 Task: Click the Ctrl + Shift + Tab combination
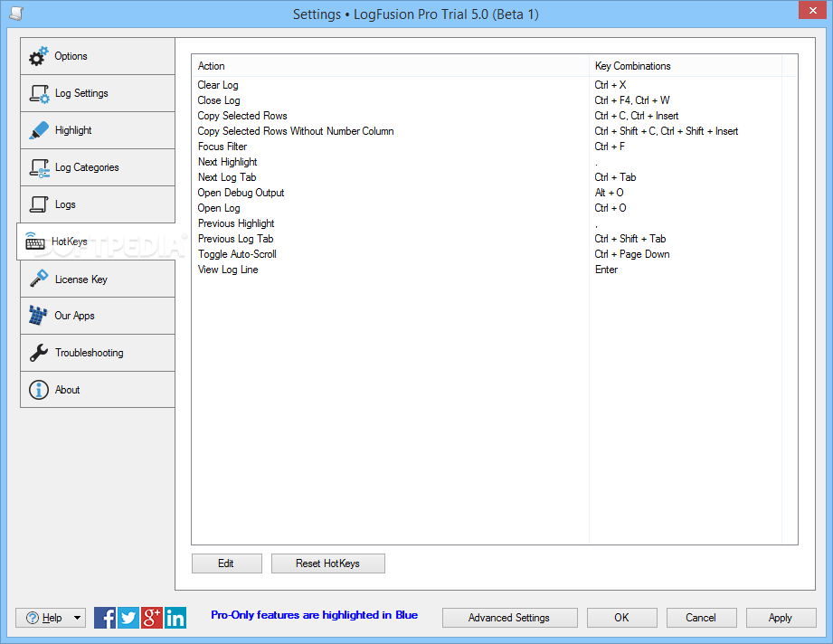pyautogui.click(x=630, y=239)
